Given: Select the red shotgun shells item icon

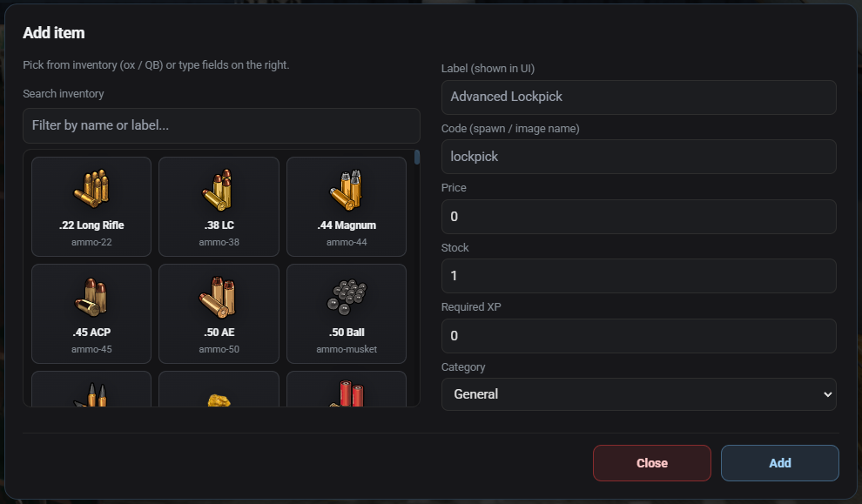Looking at the screenshot, I should point(347,394).
